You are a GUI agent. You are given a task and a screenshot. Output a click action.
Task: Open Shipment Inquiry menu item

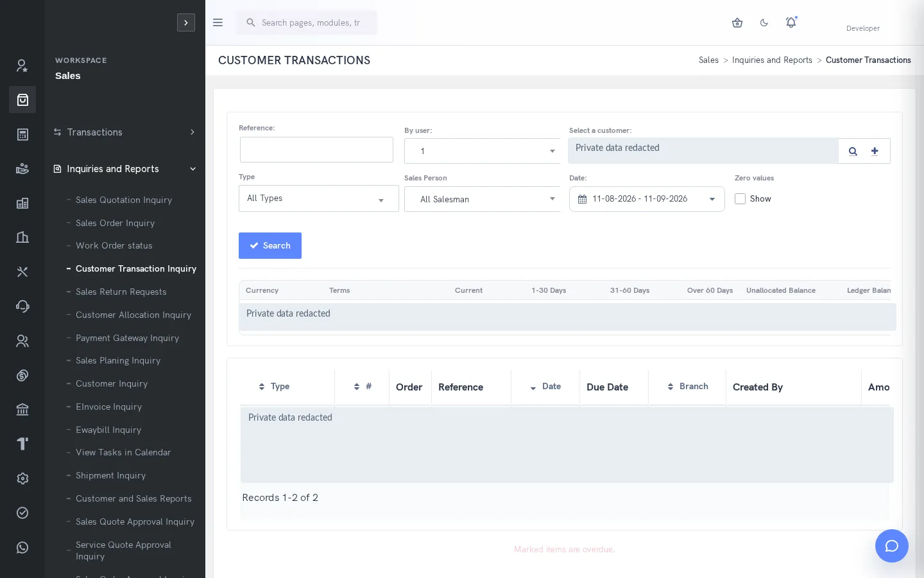[x=111, y=475]
